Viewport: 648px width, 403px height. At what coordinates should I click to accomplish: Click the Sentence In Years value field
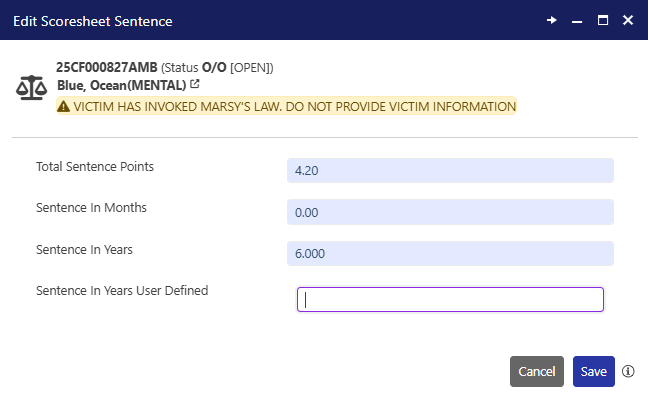(x=449, y=254)
